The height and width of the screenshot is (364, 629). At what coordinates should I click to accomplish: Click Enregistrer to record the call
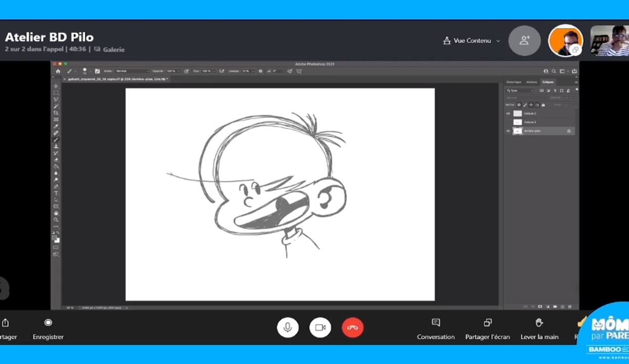[48, 329]
